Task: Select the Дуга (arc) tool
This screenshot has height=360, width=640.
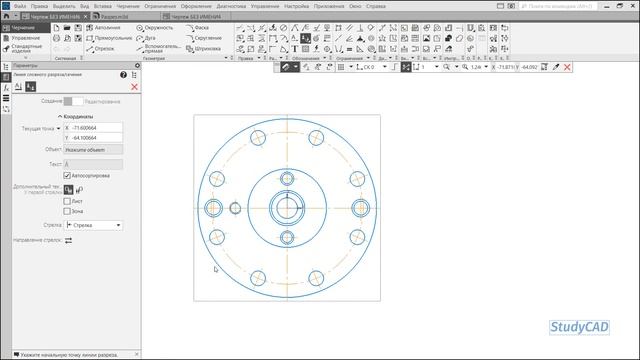Action: 146,38
